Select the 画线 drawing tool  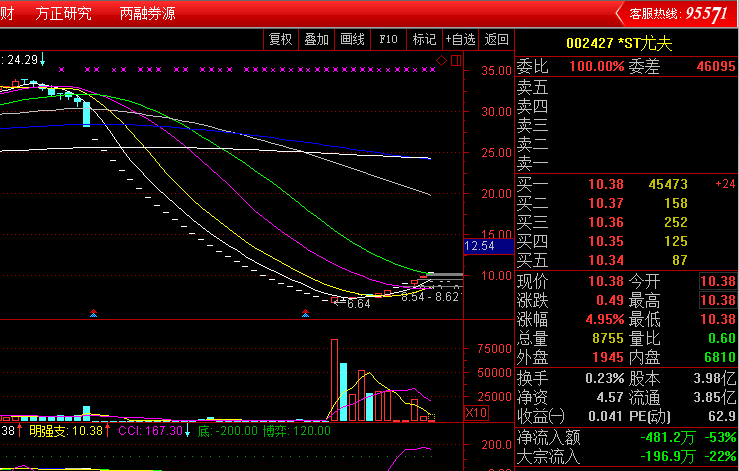[352, 39]
